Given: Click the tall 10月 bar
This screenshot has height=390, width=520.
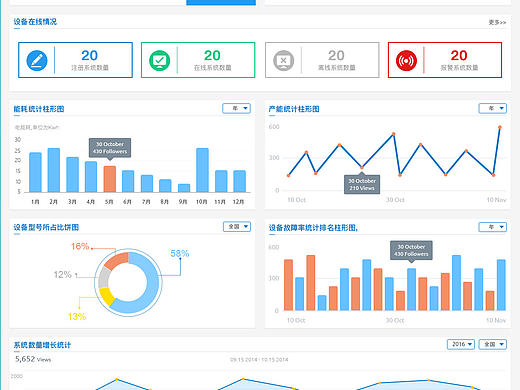Looking at the screenshot, I should click(x=202, y=170).
